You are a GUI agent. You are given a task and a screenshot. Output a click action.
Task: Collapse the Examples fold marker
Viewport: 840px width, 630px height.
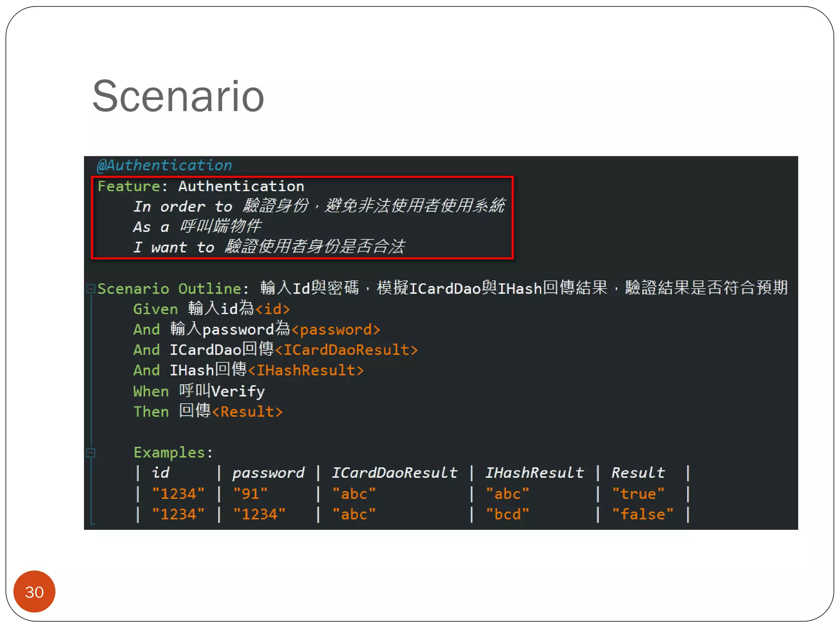point(91,453)
